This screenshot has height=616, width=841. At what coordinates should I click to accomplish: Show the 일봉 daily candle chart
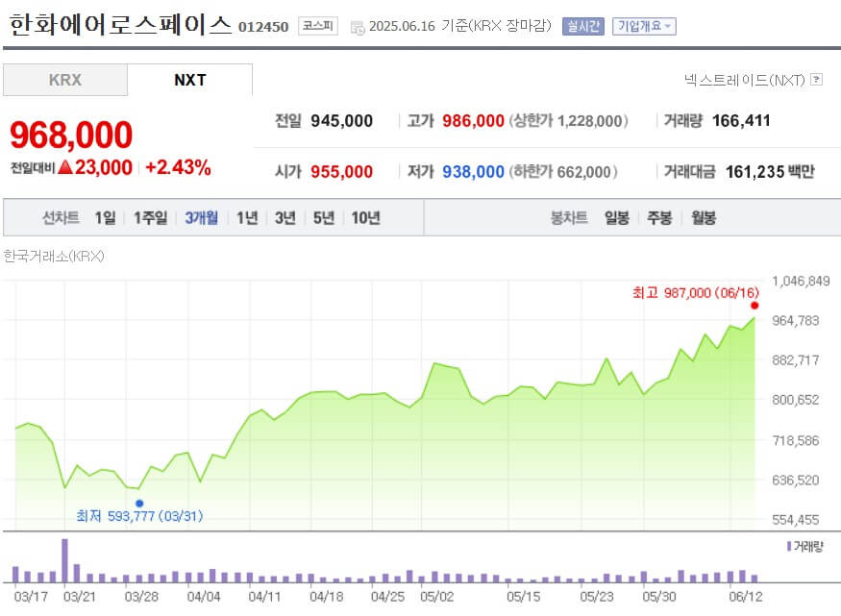617,217
